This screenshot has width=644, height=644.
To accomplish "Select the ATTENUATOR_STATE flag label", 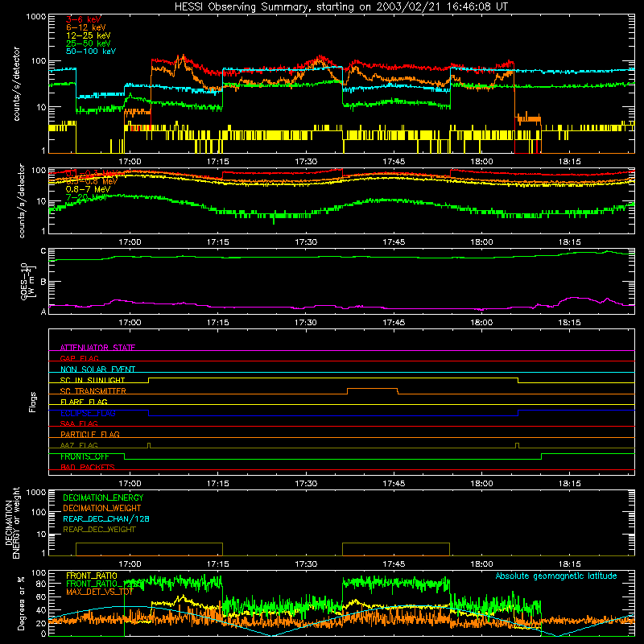I will 97,348.
